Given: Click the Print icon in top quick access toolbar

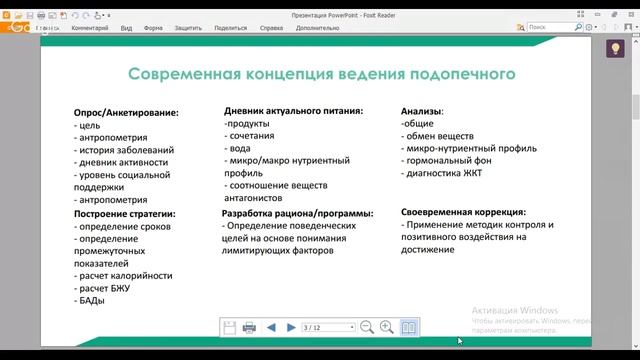Looking at the screenshot, I should pos(41,16).
